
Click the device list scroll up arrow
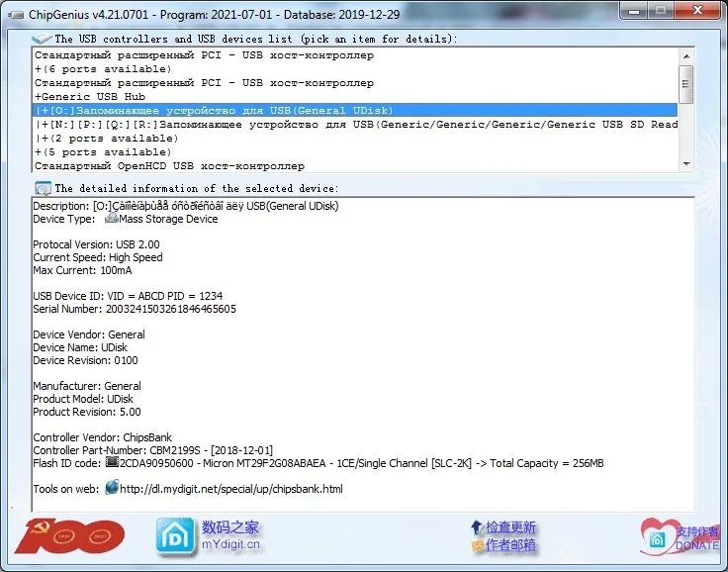point(686,56)
